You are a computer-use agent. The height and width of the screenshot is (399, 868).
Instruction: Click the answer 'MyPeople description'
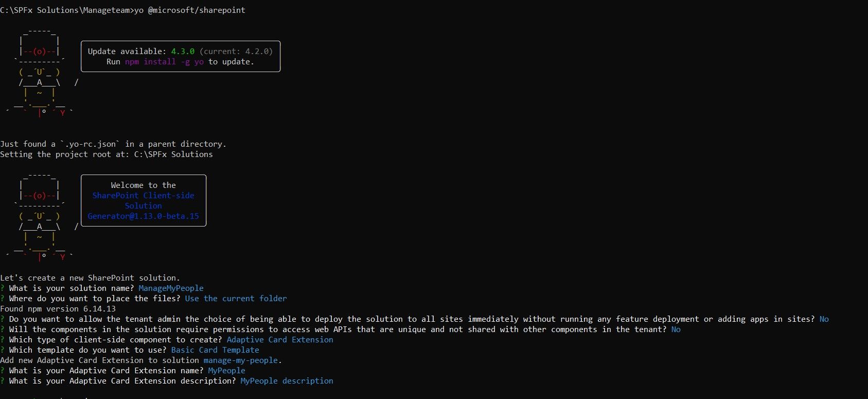287,381
